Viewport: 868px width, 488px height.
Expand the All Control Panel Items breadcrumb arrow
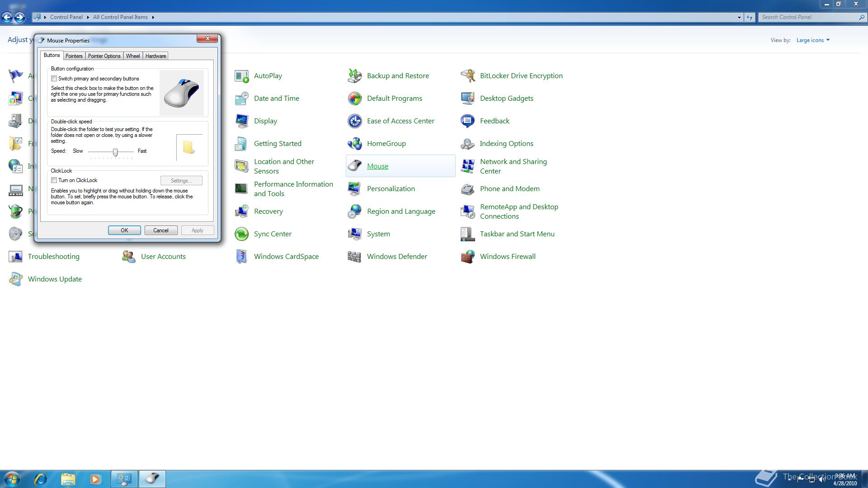pyautogui.click(x=153, y=17)
